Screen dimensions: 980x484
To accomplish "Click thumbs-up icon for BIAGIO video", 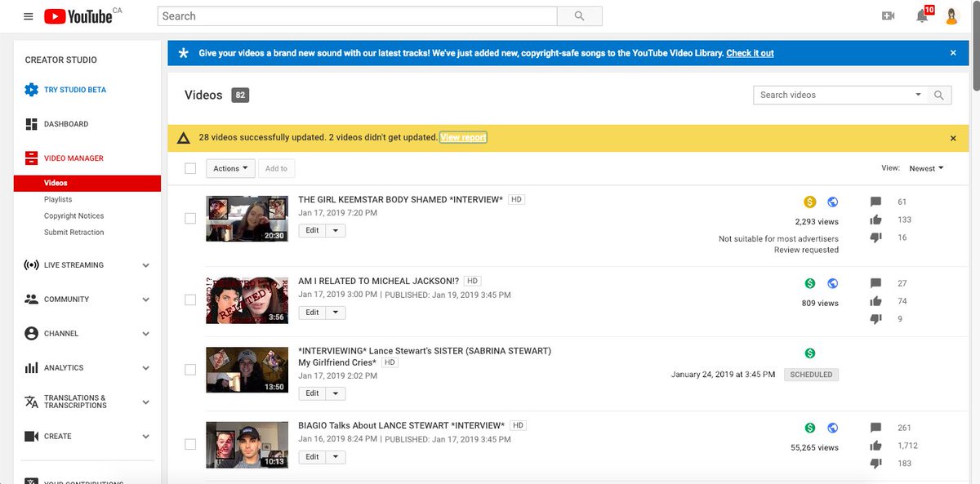I will 875,446.
